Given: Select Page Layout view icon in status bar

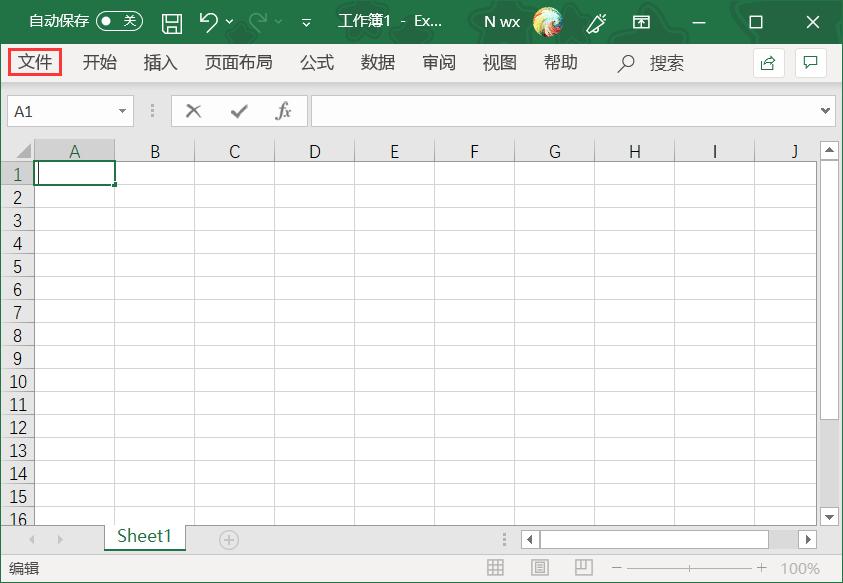Looking at the screenshot, I should coord(541,567).
